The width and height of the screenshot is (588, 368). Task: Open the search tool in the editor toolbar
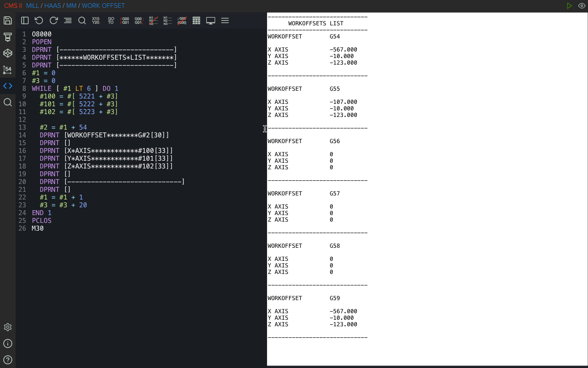[x=82, y=20]
